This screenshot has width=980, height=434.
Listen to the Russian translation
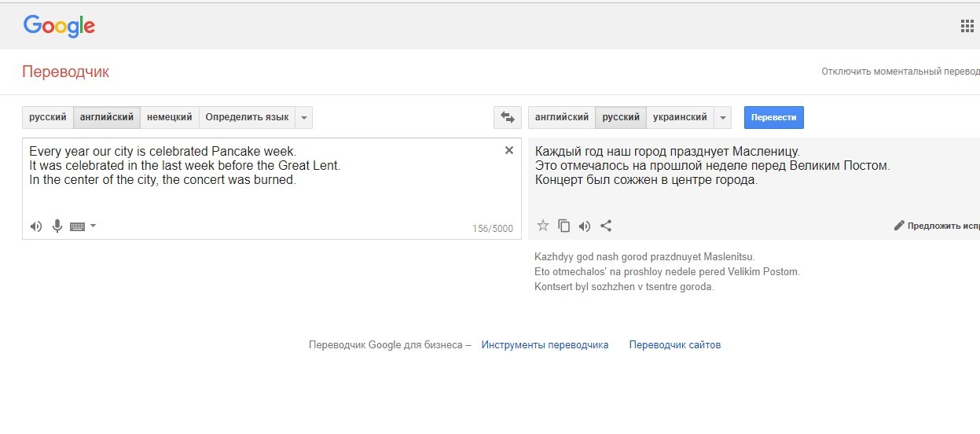585,226
